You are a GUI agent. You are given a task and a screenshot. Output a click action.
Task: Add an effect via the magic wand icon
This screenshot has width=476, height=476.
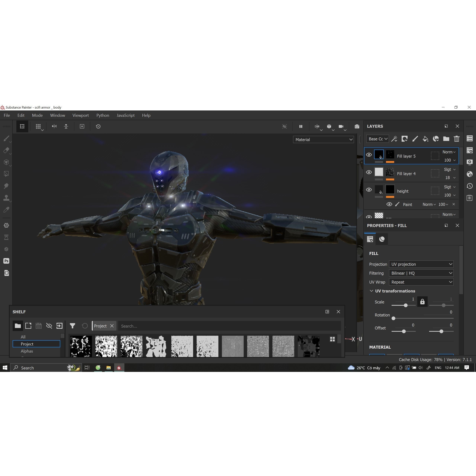point(394,139)
